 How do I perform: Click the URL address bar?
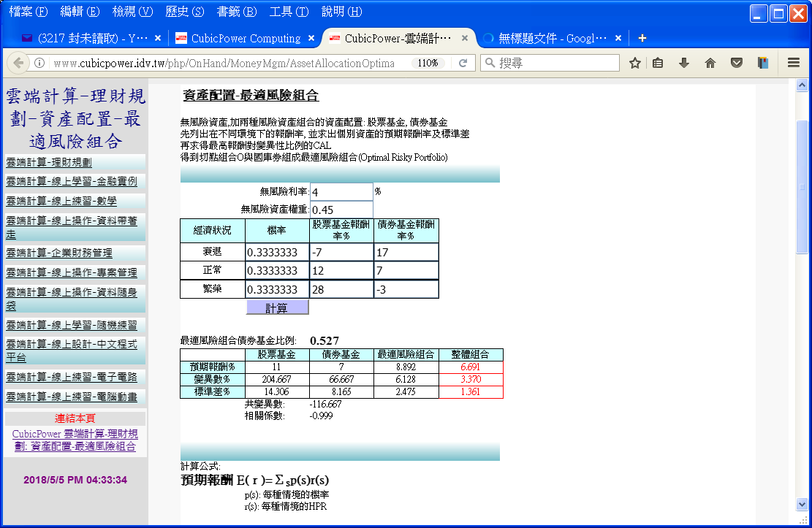click(224, 63)
